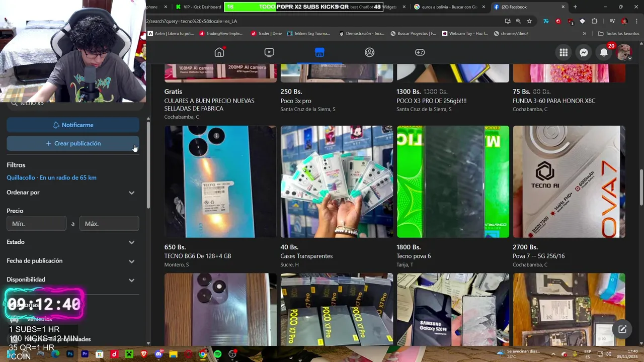
Task: Expand Ordenar por filter
Action: click(73, 193)
